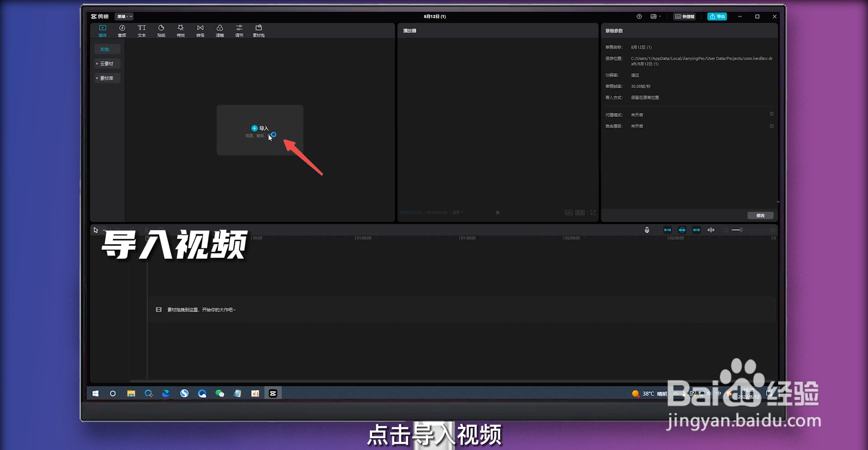Open the 特效 (effects) panel
The height and width of the screenshot is (450, 868).
180,31
